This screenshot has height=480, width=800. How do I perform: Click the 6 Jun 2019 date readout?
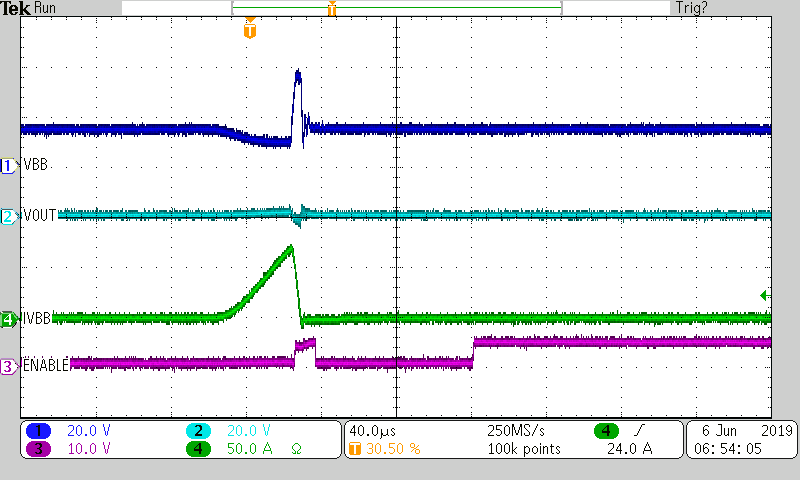[x=747, y=431]
